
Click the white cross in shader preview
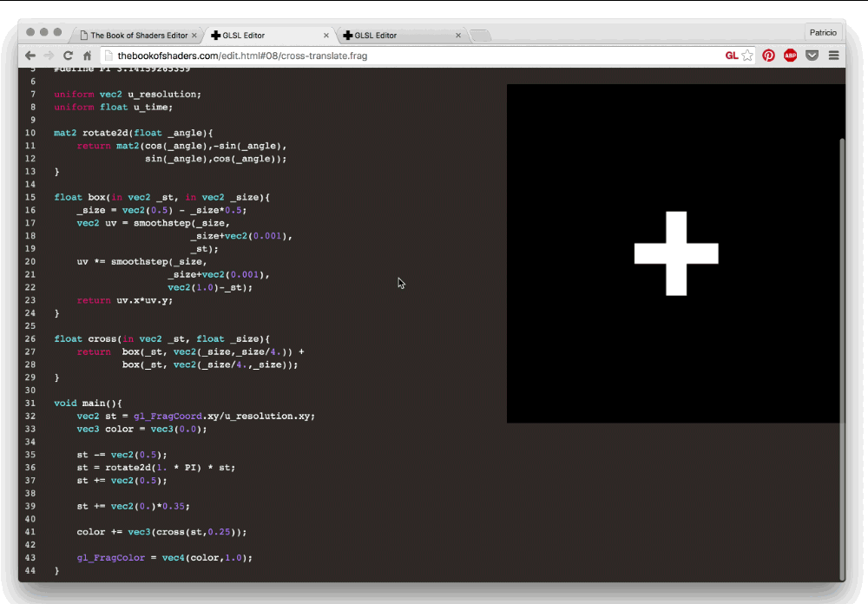(x=676, y=253)
